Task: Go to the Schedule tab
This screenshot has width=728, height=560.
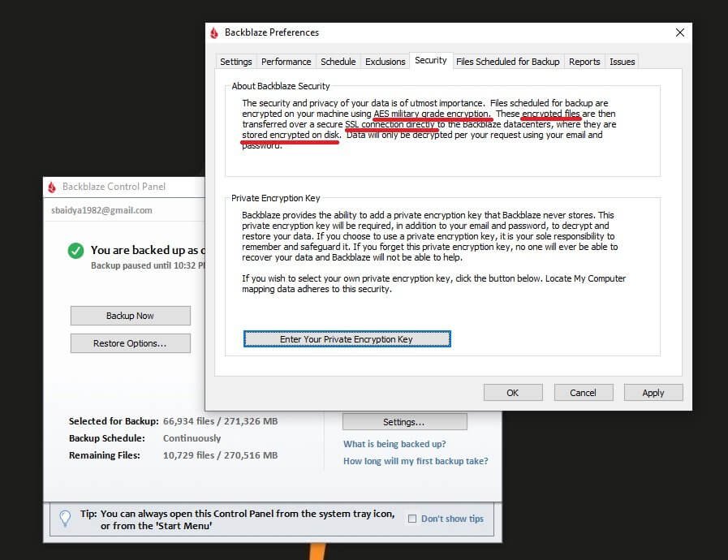Action: (338, 62)
